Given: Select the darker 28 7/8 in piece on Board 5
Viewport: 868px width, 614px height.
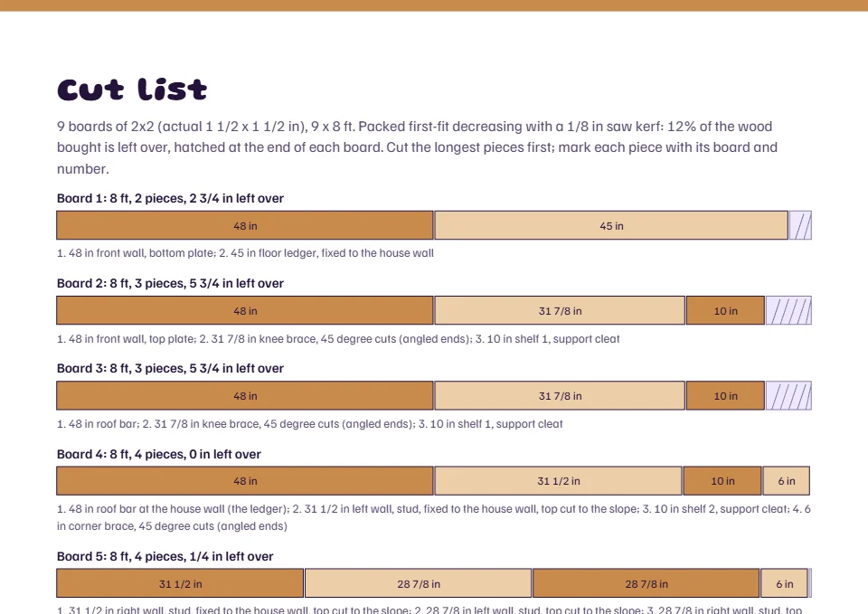Looking at the screenshot, I should [646, 583].
